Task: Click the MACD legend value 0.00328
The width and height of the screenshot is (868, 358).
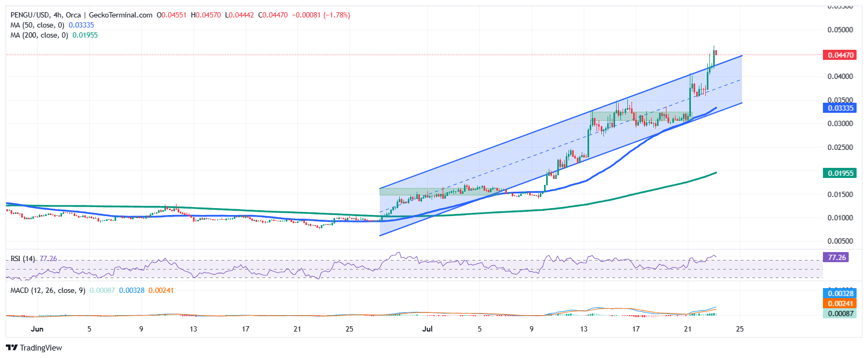Action: [131, 291]
